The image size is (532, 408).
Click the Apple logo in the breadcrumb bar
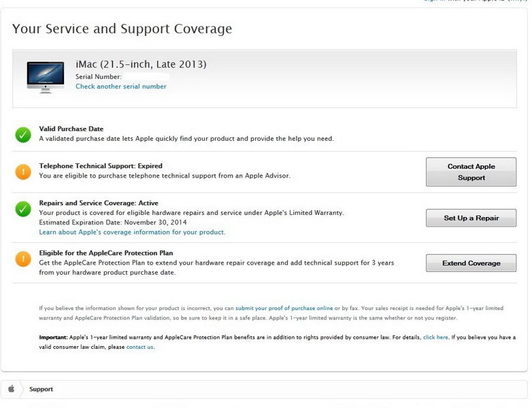point(11,389)
